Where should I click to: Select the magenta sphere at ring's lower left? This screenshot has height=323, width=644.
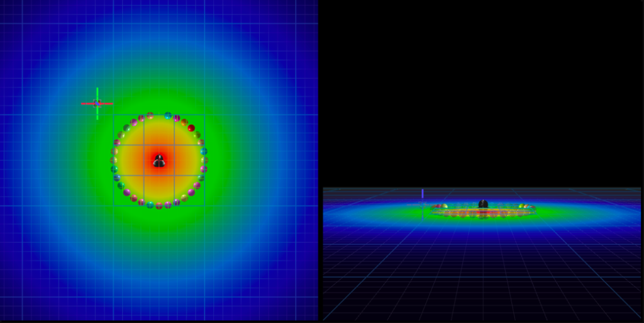tap(127, 192)
